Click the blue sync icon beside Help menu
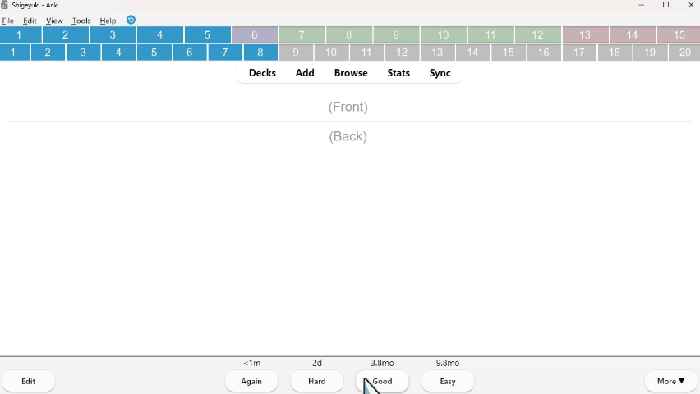Image resolution: width=700 pixels, height=394 pixels. click(x=131, y=20)
